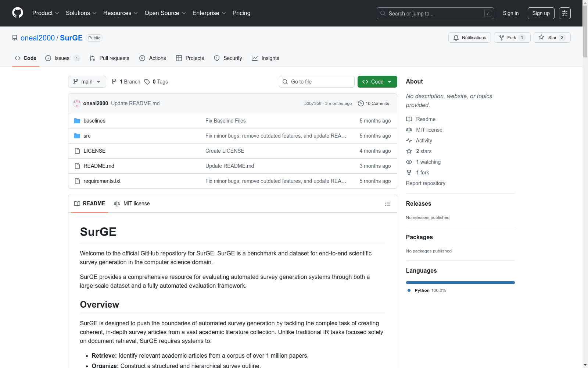The image size is (588, 368).
Task: Open the 10 Commits history link
Action: coord(373,103)
